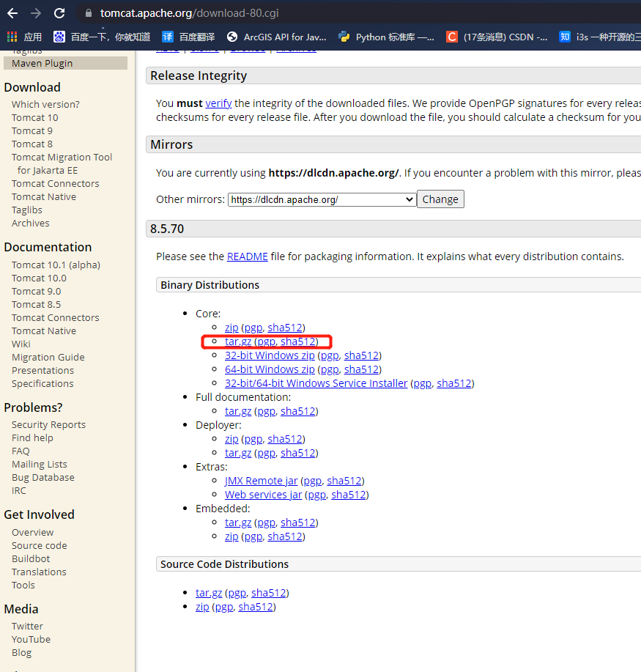641x672 pixels.
Task: Open the FAQ sidebar link
Action: point(21,451)
